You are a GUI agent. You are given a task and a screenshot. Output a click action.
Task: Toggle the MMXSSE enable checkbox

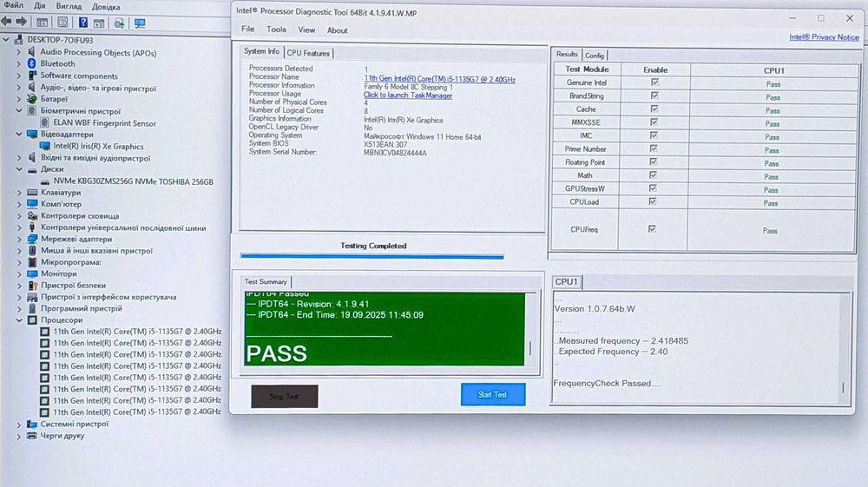pyautogui.click(x=654, y=122)
